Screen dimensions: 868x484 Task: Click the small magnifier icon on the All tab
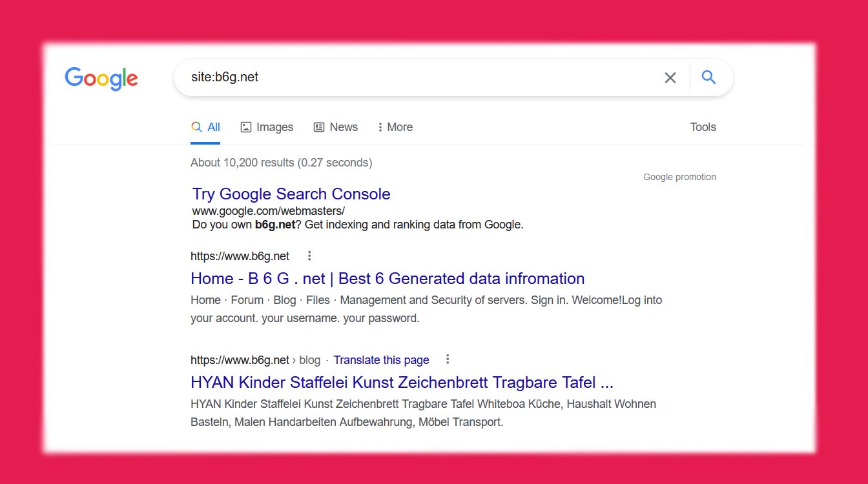tap(196, 126)
